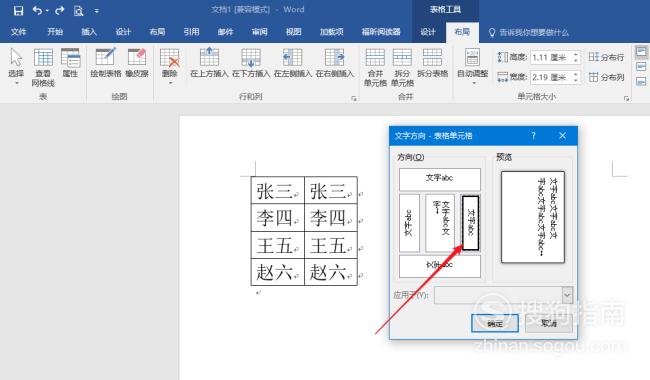Open the 福昕阅读器 tab
Viewport: 650px width, 380px height.
(x=381, y=32)
